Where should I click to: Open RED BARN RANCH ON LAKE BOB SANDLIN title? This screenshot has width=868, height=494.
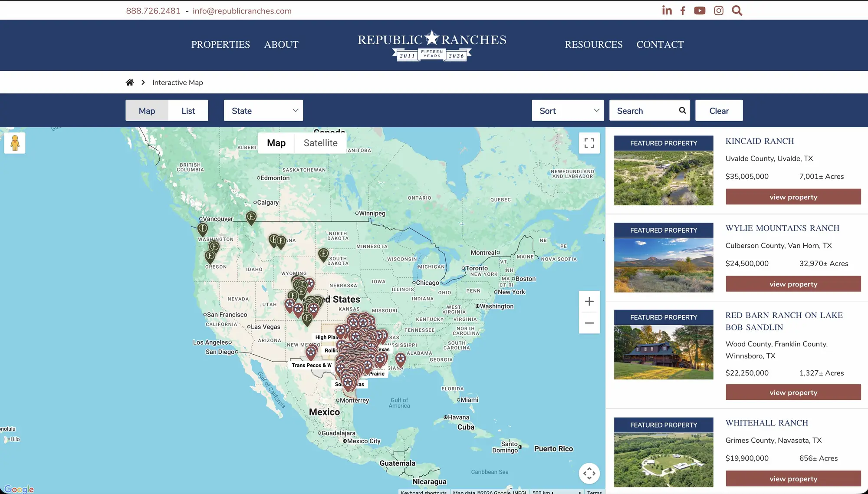784,321
